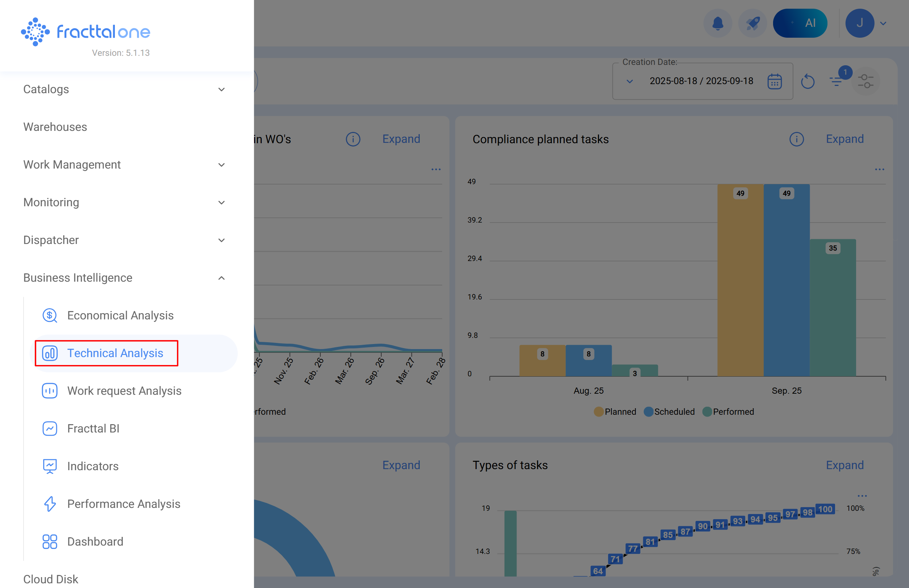Select Fracttal BI in sidebar
The width and height of the screenshot is (909, 588).
click(x=93, y=428)
